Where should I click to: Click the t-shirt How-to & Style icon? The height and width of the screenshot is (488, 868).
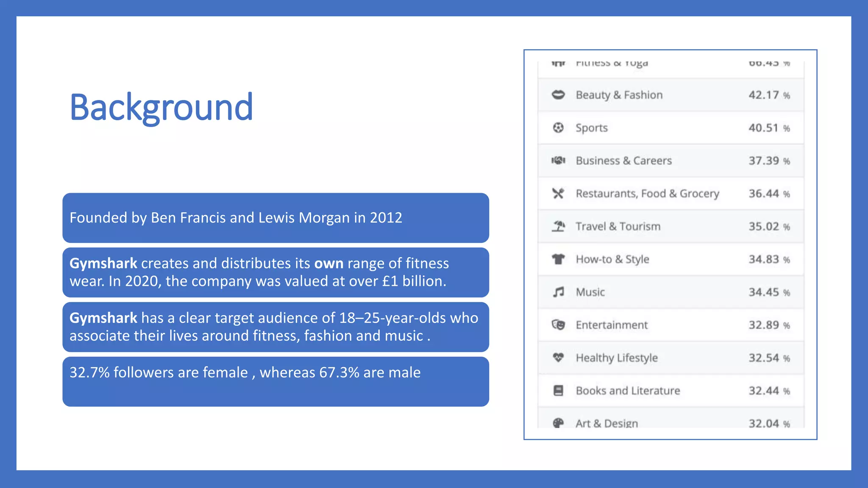click(558, 259)
